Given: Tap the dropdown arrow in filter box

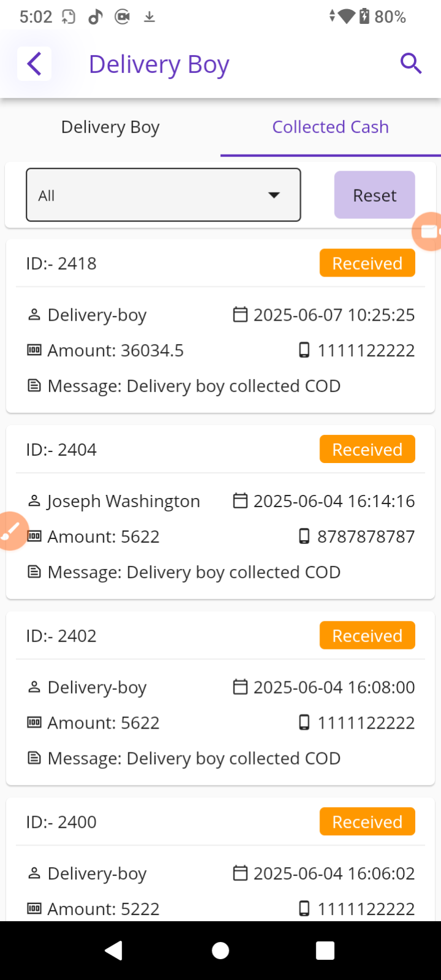Looking at the screenshot, I should 274,195.
